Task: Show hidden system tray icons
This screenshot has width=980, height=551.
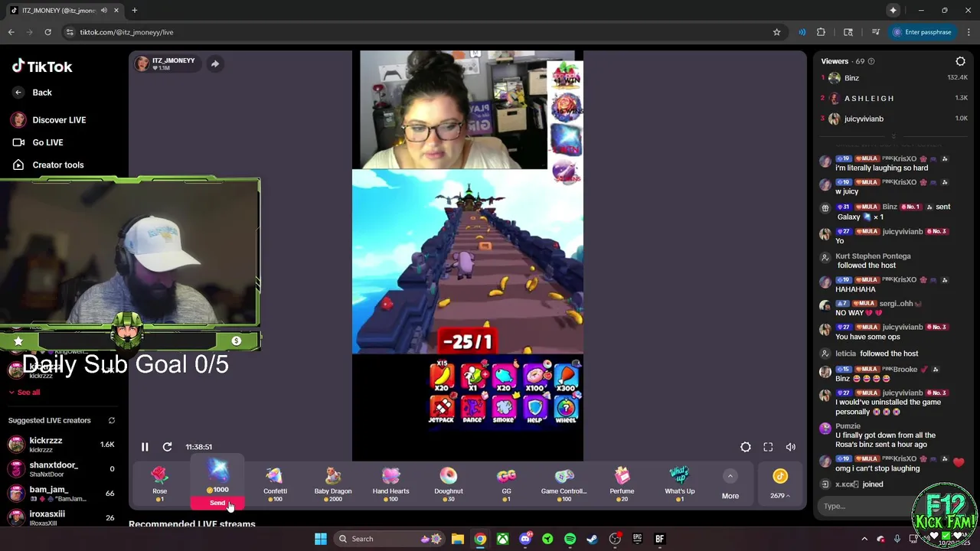Action: pyautogui.click(x=864, y=539)
